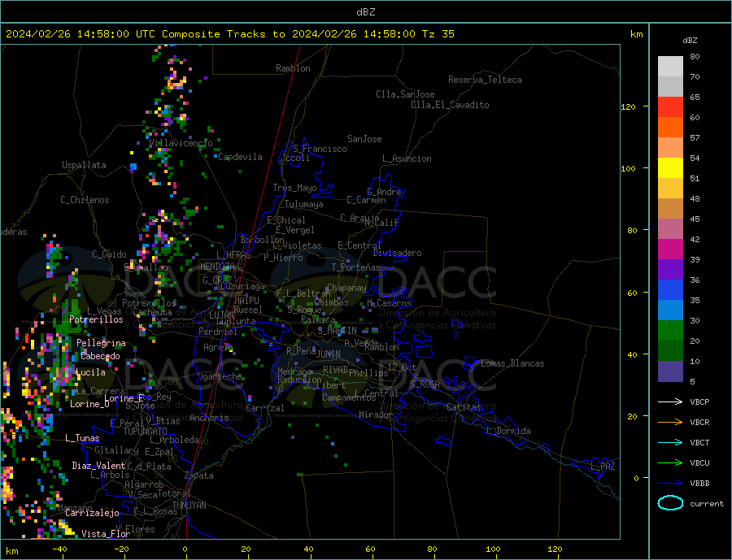Select the yellow 51-54 dBZ swatch

670,168
